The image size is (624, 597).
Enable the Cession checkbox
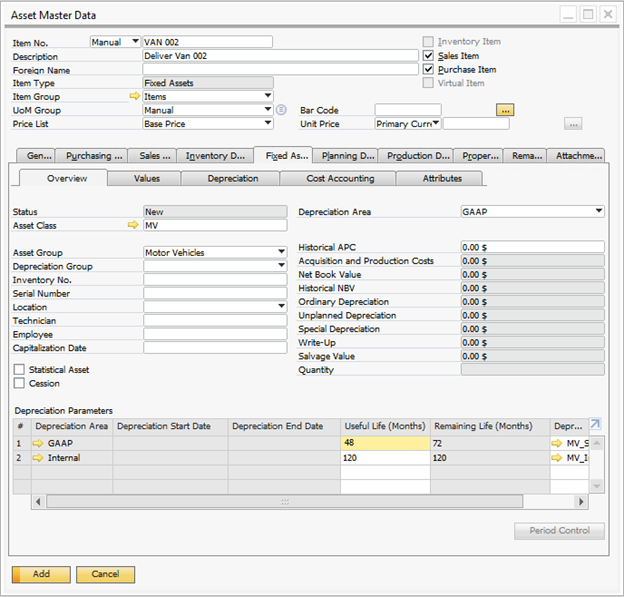(19, 383)
